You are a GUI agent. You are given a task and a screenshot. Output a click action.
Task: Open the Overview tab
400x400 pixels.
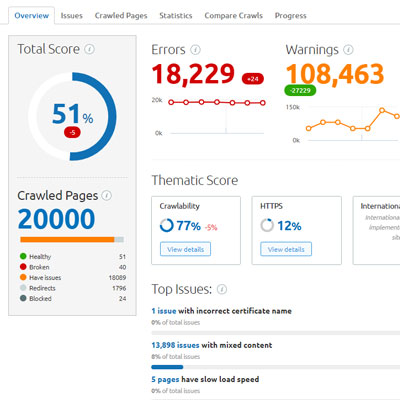31,16
